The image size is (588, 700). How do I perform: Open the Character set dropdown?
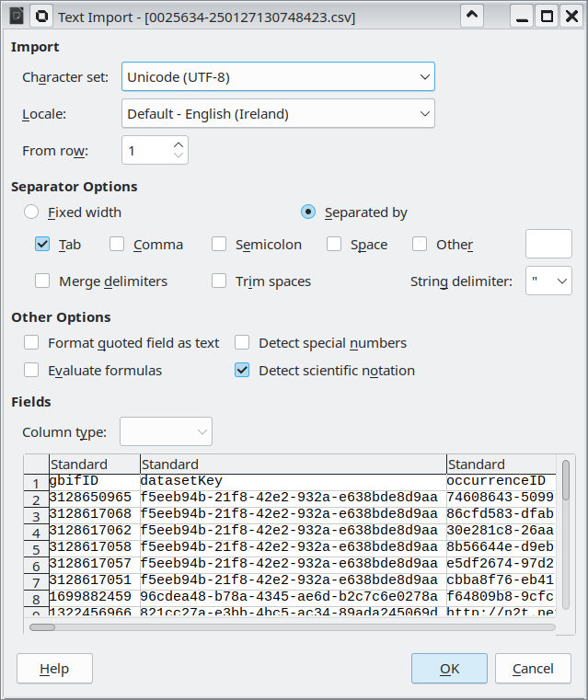(x=278, y=77)
